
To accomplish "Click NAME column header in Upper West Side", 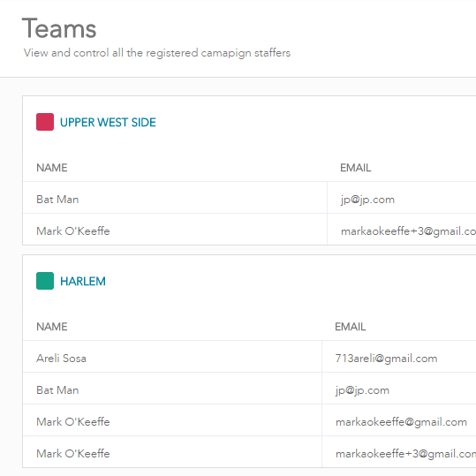I will (52, 168).
